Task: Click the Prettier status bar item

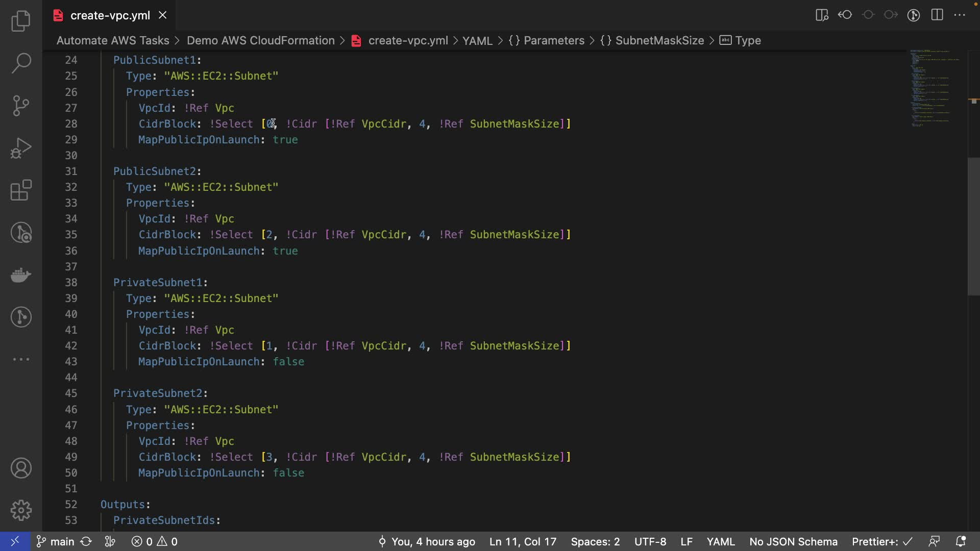Action: [x=881, y=541]
